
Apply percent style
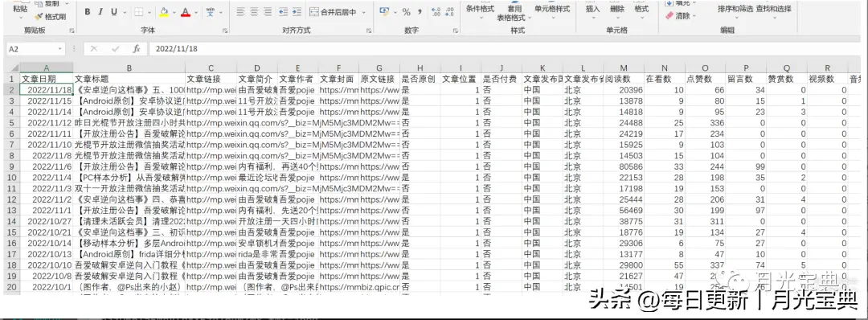pos(407,11)
